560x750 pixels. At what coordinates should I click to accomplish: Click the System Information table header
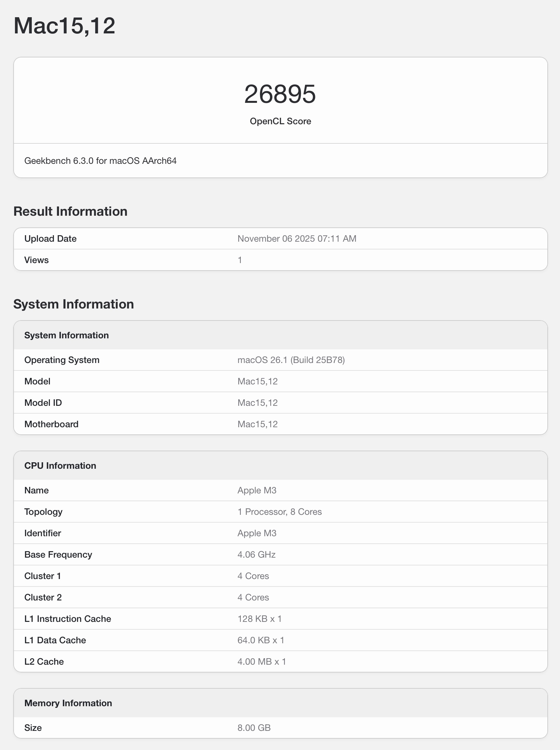[66, 335]
